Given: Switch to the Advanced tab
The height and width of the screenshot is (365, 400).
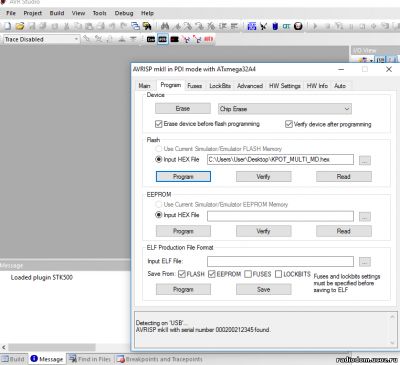Looking at the screenshot, I should tap(250, 86).
